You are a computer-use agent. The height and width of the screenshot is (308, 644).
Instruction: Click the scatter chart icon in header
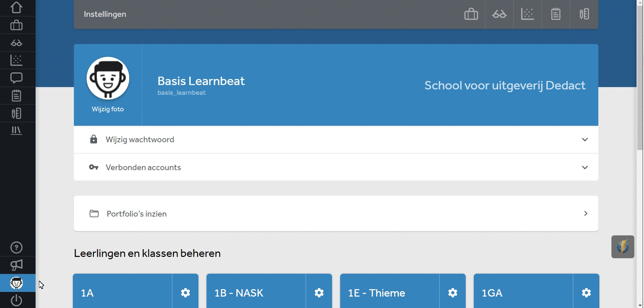coord(527,14)
